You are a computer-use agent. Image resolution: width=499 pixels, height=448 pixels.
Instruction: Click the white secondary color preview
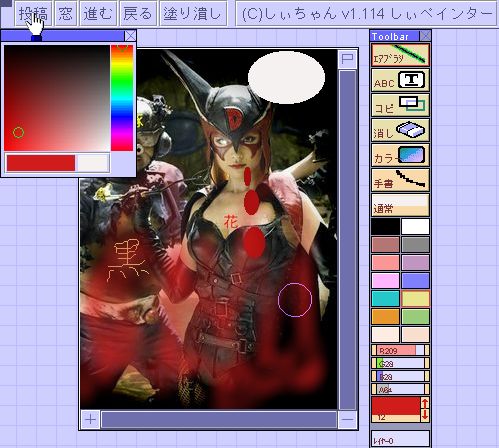[92, 163]
